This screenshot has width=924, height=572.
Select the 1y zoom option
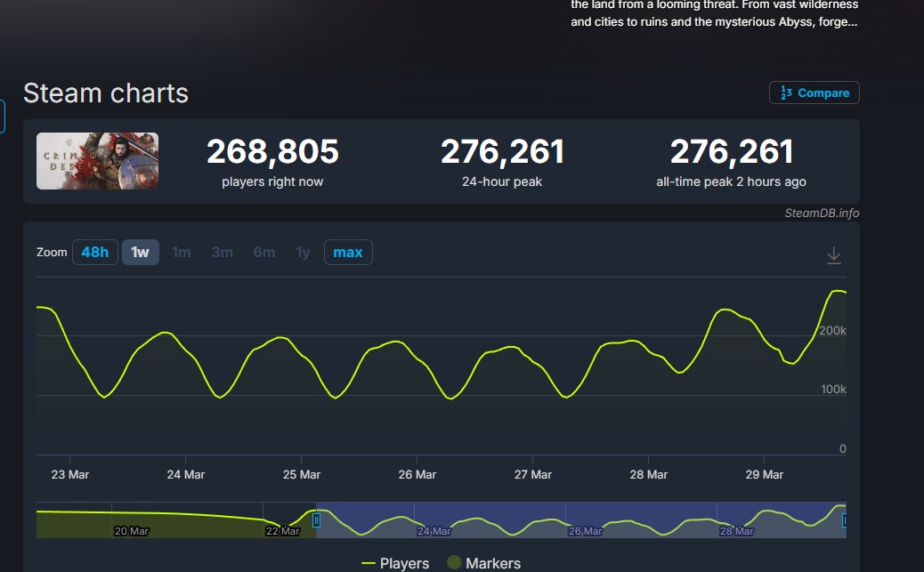tap(303, 252)
